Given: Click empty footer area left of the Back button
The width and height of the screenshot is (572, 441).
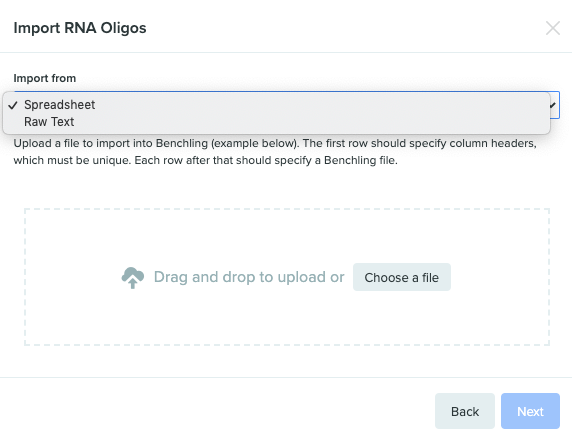Looking at the screenshot, I should coord(217,411).
